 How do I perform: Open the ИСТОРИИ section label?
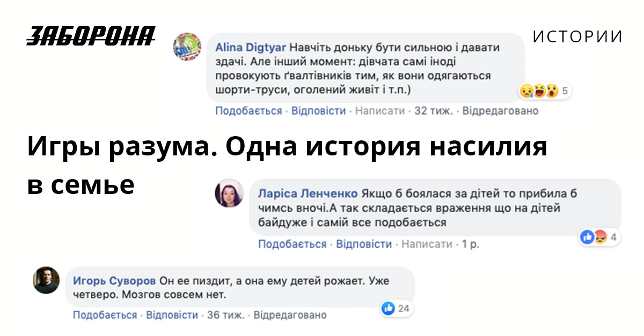578,37
